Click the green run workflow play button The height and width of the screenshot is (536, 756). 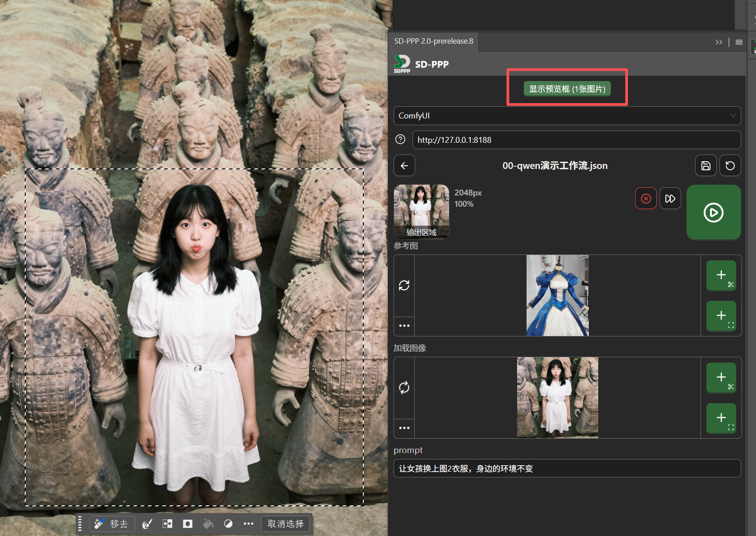713,212
